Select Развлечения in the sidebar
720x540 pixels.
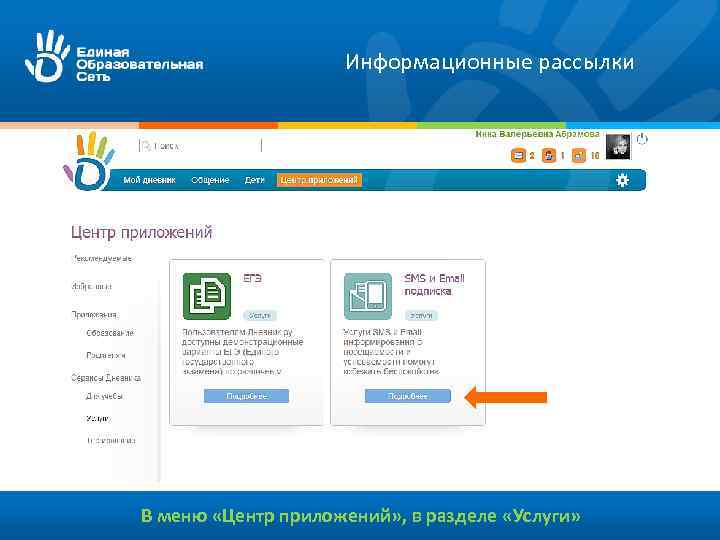[106, 355]
